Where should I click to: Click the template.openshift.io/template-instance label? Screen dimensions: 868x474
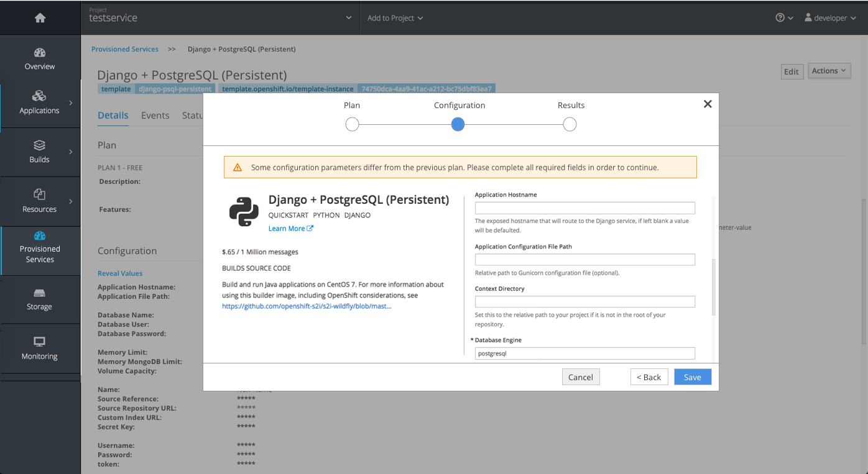[x=288, y=89]
